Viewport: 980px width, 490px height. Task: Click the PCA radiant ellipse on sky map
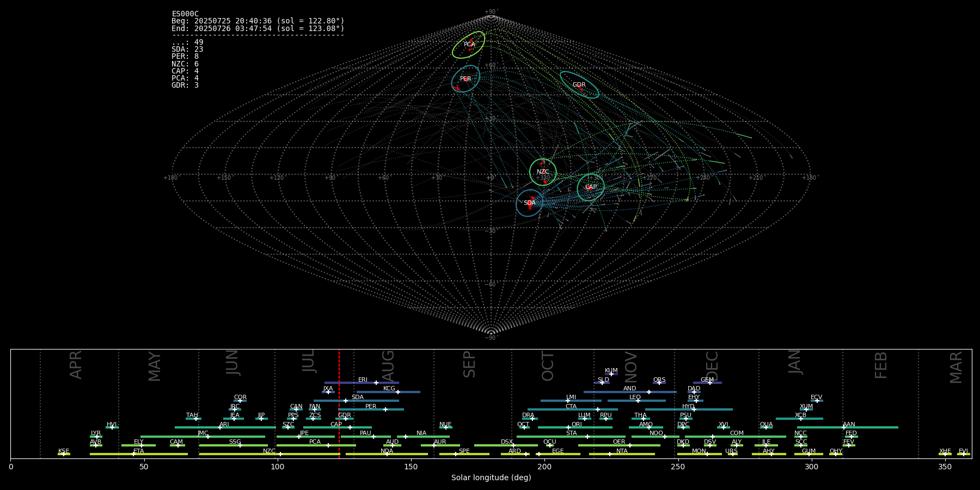click(x=468, y=45)
